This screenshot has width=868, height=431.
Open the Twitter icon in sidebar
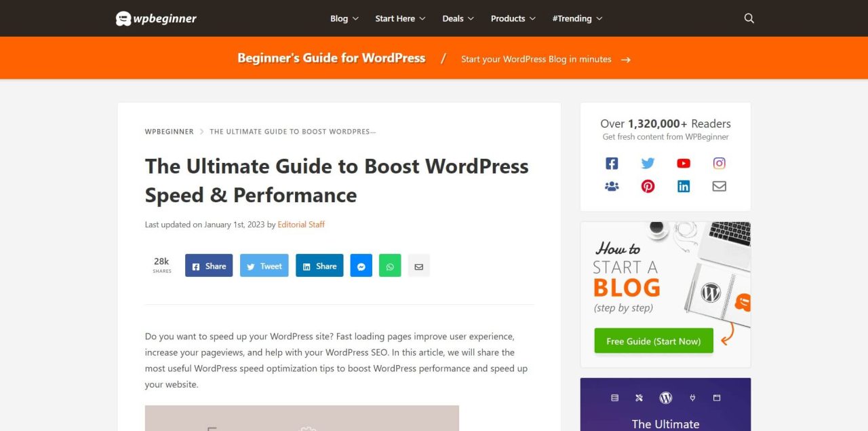click(x=648, y=164)
